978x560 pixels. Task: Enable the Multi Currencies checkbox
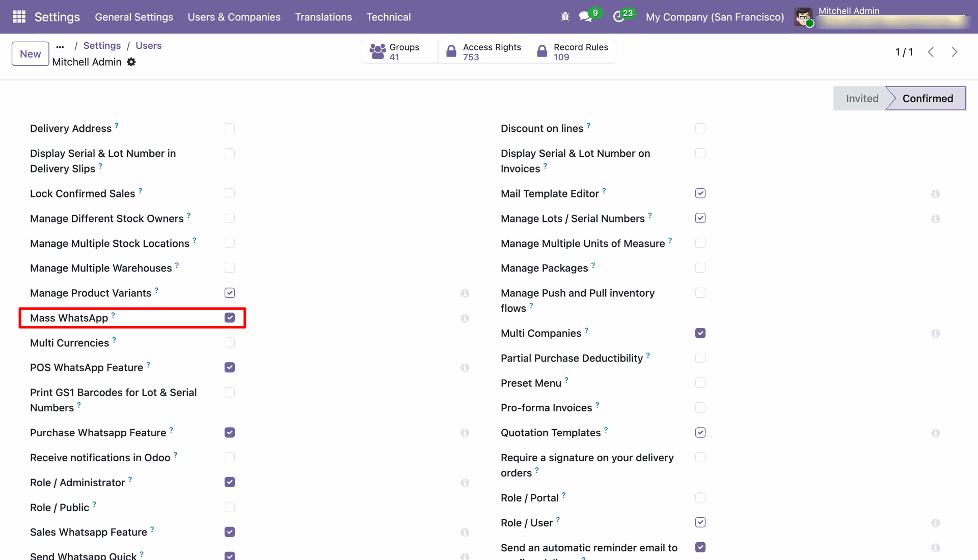[230, 343]
